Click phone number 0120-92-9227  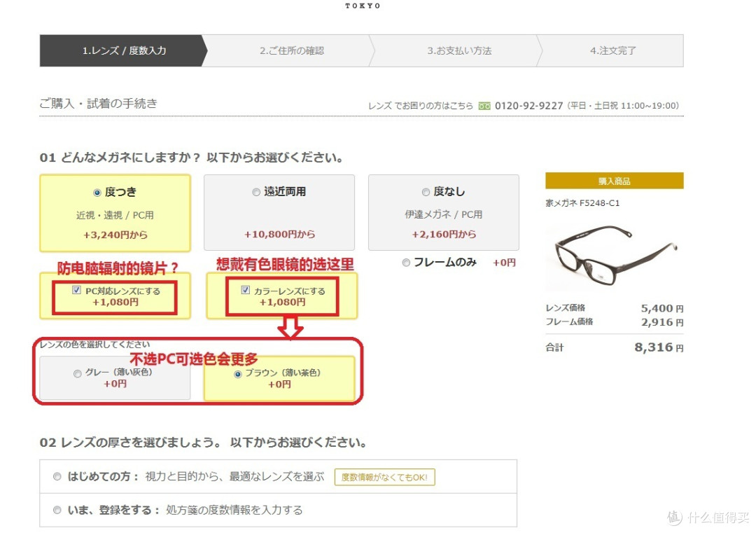point(529,106)
